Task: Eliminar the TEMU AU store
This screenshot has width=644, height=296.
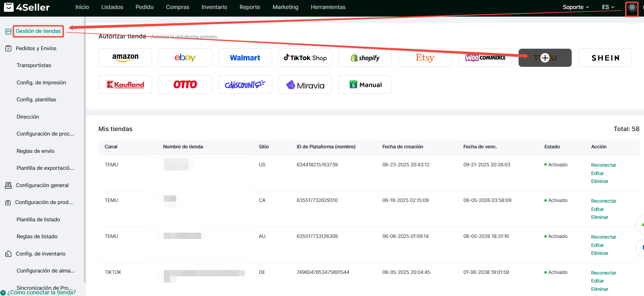Action: pyautogui.click(x=599, y=253)
